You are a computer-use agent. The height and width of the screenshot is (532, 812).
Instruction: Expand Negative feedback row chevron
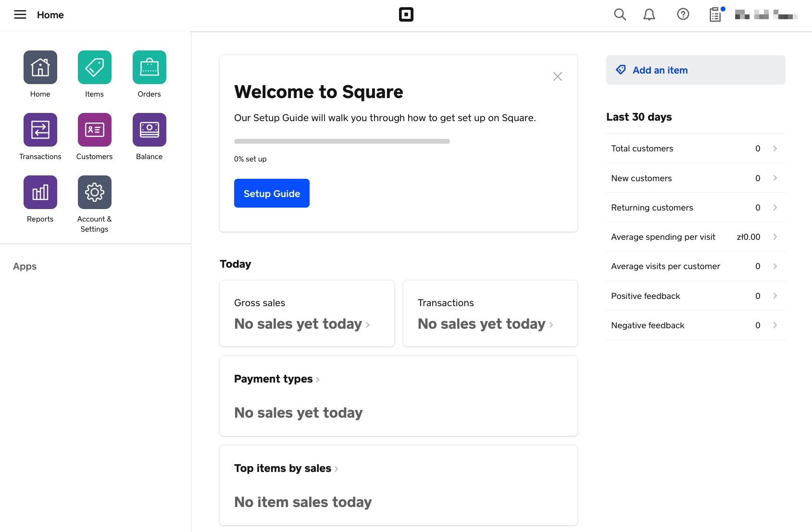775,325
